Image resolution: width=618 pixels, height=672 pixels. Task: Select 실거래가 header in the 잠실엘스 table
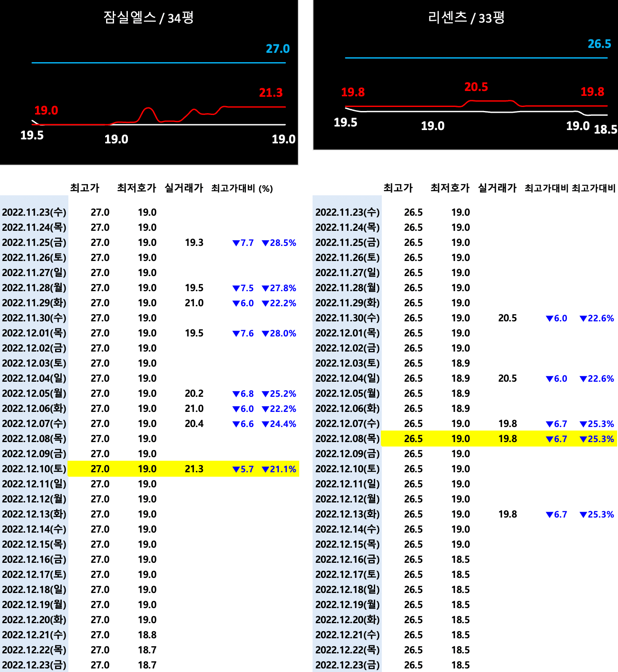click(x=184, y=188)
